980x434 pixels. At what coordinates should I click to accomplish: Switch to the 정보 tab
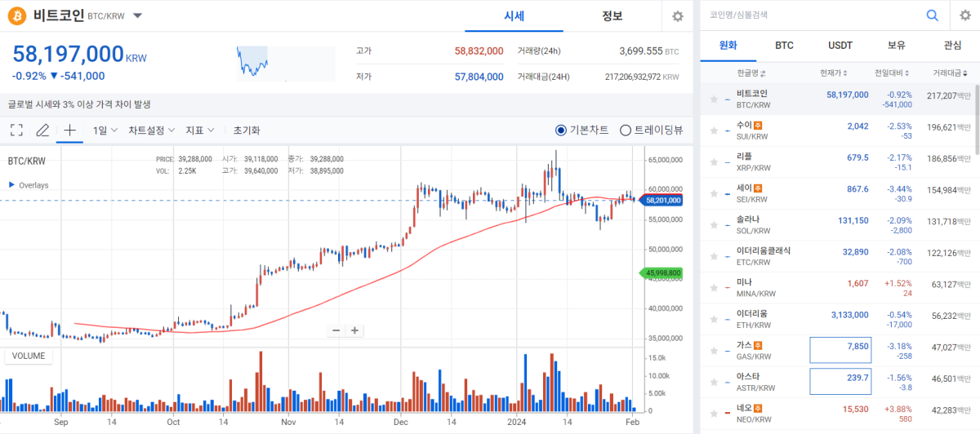point(612,16)
